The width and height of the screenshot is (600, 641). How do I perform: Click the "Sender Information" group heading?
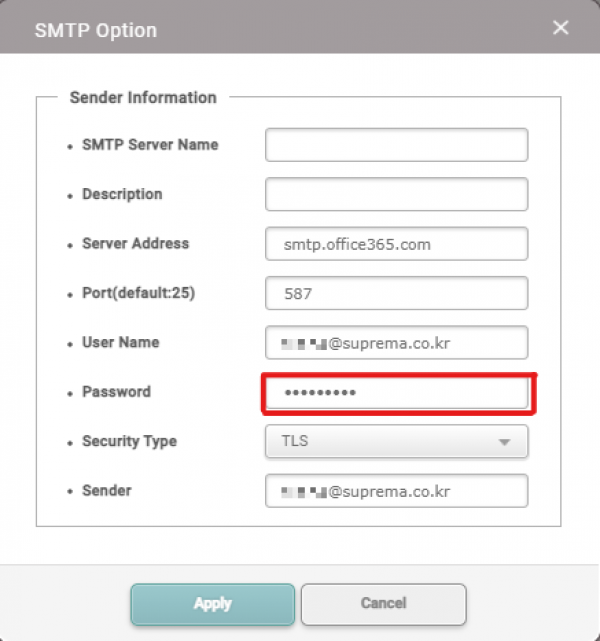click(x=143, y=98)
